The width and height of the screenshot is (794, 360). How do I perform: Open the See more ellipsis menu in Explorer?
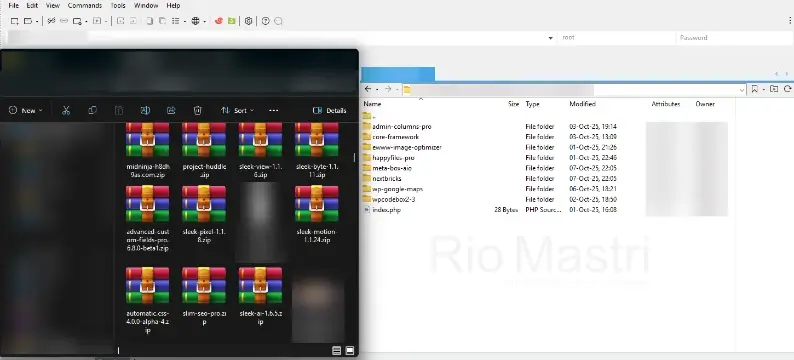(x=273, y=110)
